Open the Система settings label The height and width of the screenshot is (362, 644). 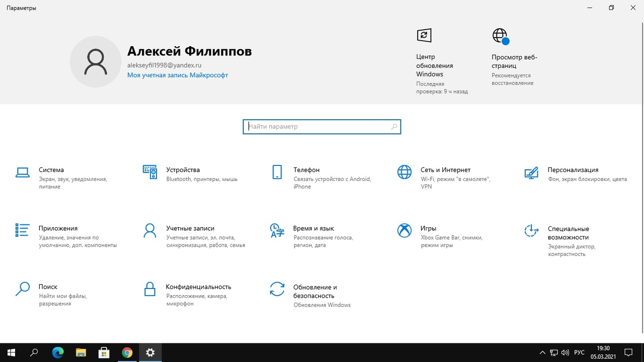(x=51, y=170)
